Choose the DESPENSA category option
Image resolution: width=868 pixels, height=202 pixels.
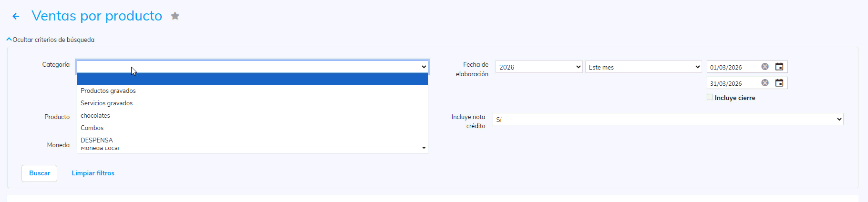coord(97,140)
